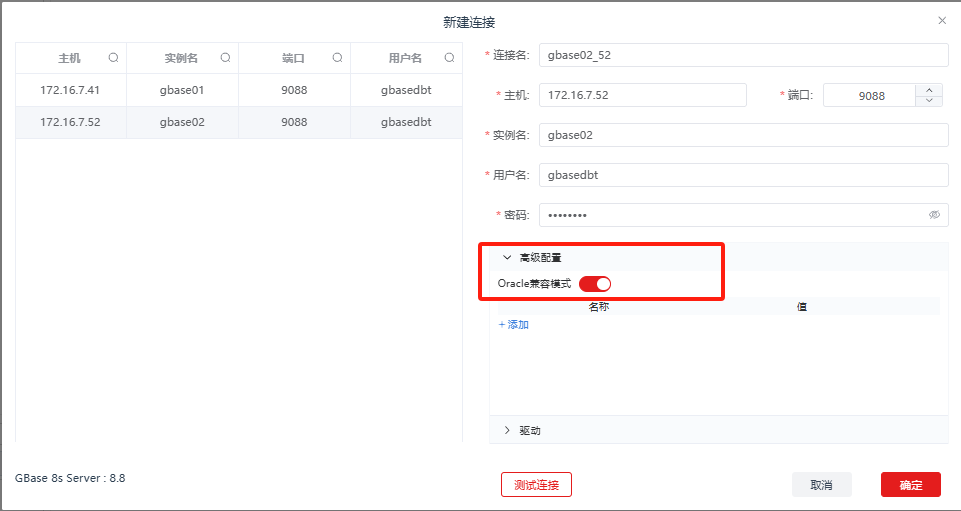Click search icon in 主机 column header

[113, 58]
